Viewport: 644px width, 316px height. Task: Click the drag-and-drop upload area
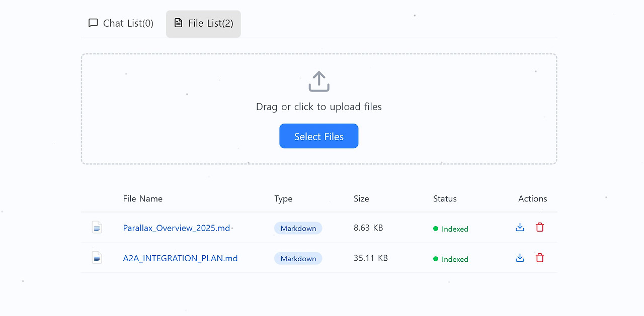pos(318,108)
